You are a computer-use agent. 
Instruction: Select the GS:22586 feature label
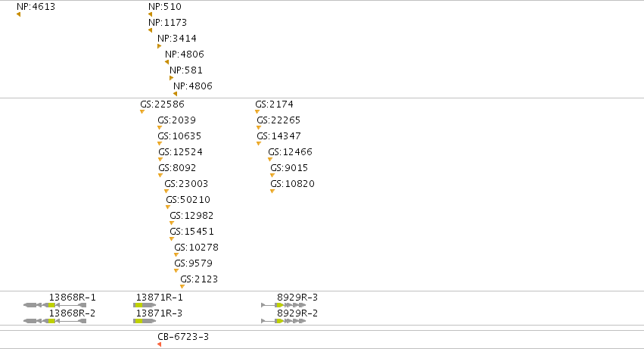[x=162, y=104]
